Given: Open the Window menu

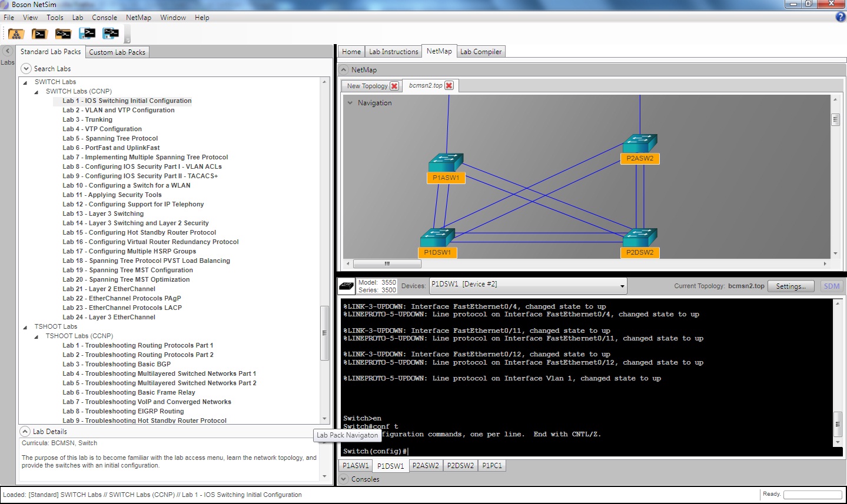Looking at the screenshot, I should [173, 18].
